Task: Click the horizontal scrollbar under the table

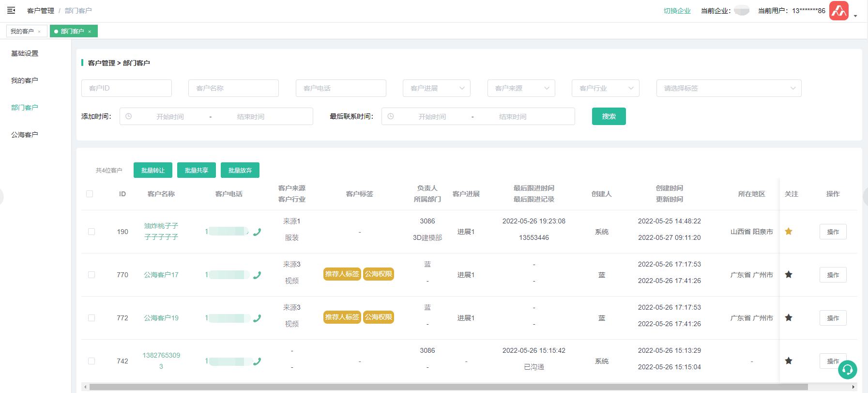Action: point(448,387)
